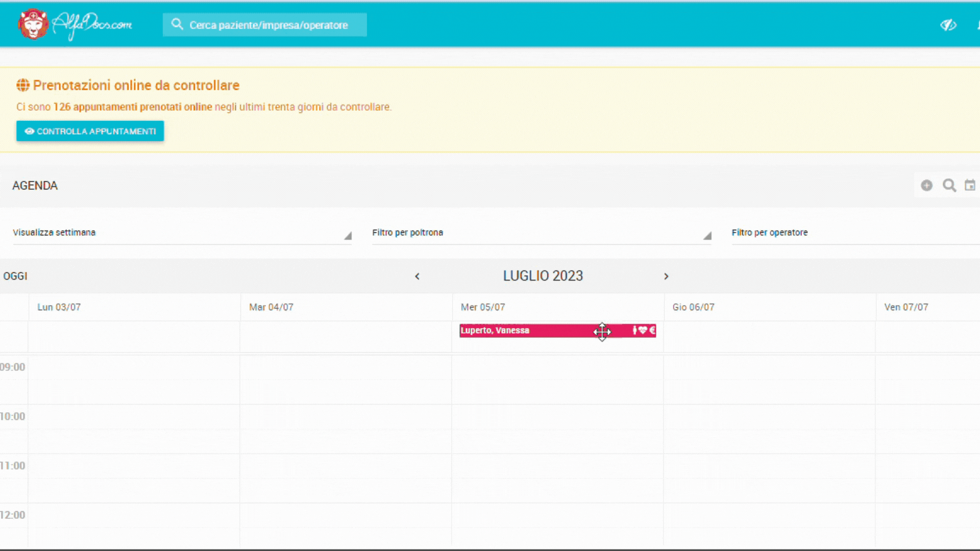Add a new appointment with the plus icon
This screenshot has width=980, height=551.
[x=926, y=186]
